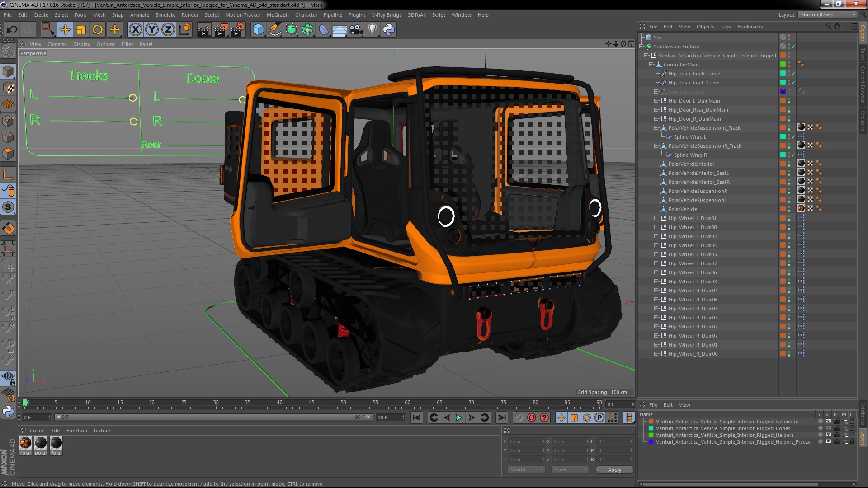Toggle visibility of Helpers_Freeze layer
This screenshot has width=868, height=488.
pyautogui.click(x=828, y=442)
